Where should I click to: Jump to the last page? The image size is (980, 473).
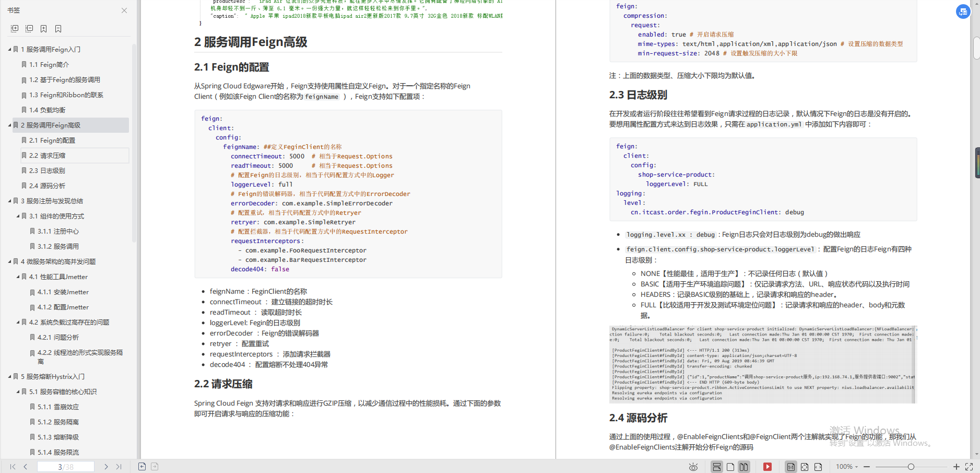[119, 467]
